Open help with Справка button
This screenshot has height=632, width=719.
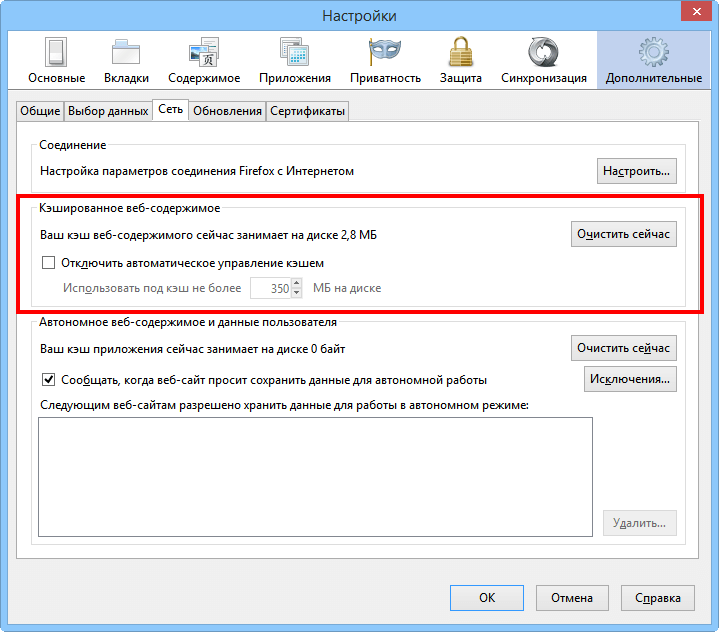658,598
